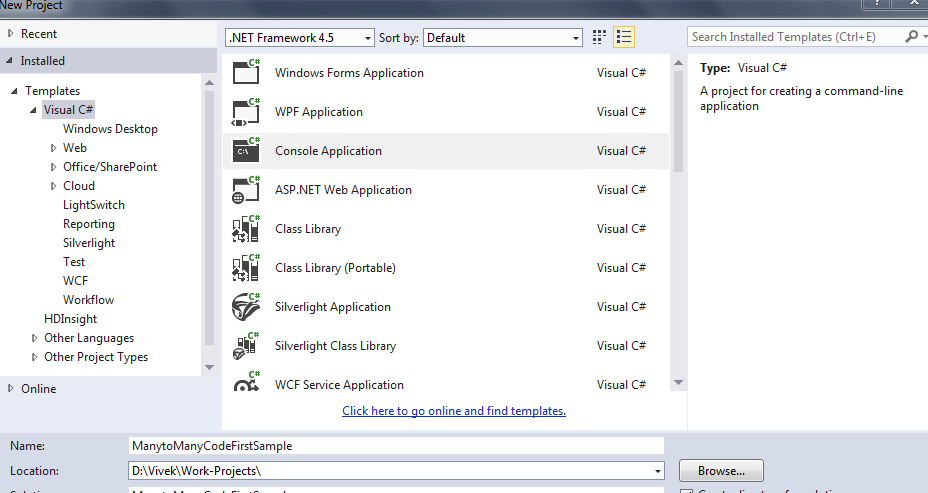928x493 pixels.
Task: Click the WPF Application template icon
Action: tap(246, 111)
